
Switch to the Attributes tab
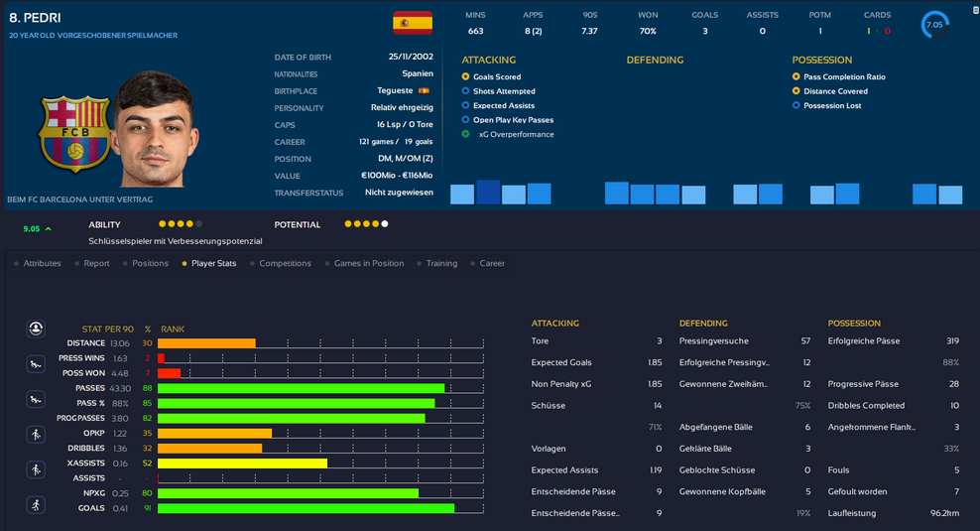click(x=42, y=264)
